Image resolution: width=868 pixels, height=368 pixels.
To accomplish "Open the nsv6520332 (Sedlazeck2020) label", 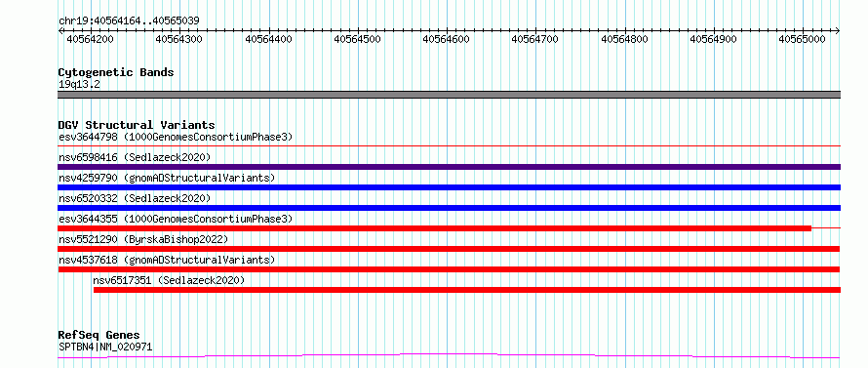I will [135, 198].
